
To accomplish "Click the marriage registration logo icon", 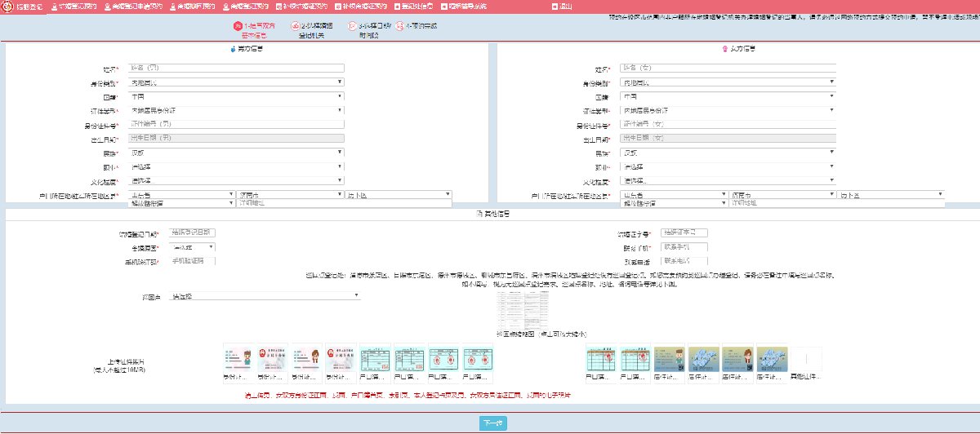I will [x=7, y=6].
